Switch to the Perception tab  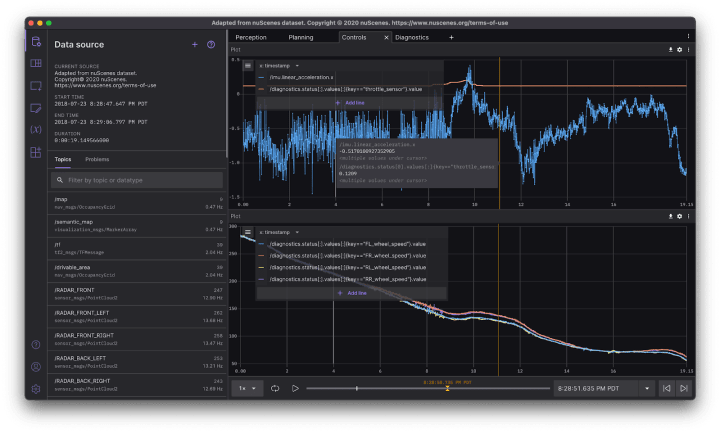pos(251,37)
